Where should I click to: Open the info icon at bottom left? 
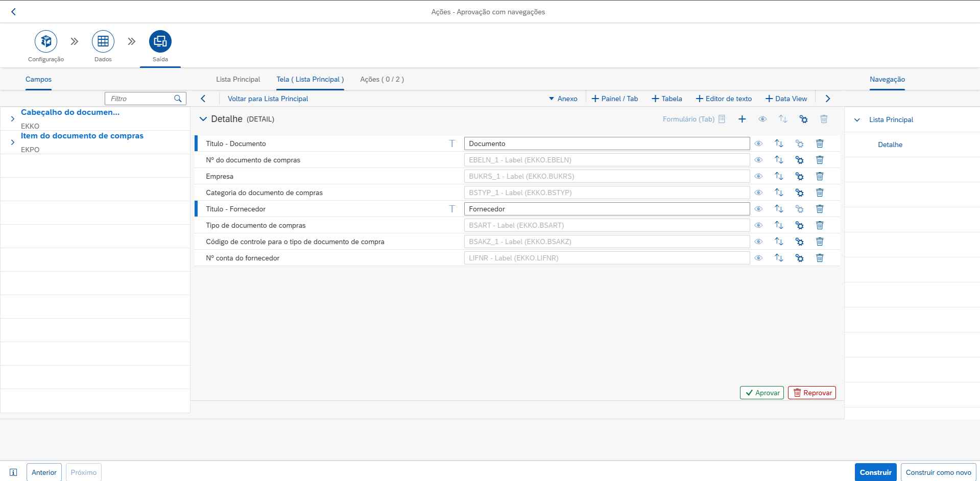(14, 472)
